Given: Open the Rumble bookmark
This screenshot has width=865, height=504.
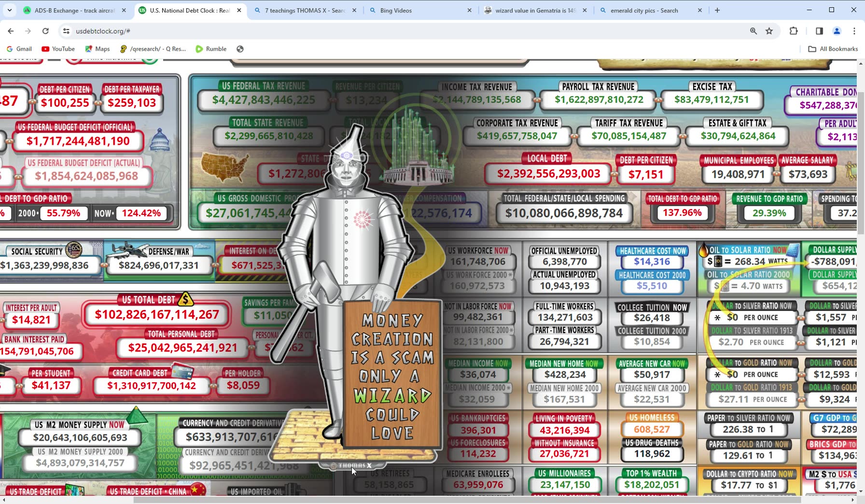Looking at the screenshot, I should [211, 49].
